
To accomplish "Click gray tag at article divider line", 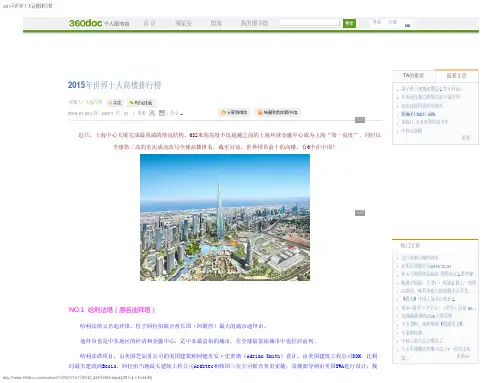I will (360, 120).
